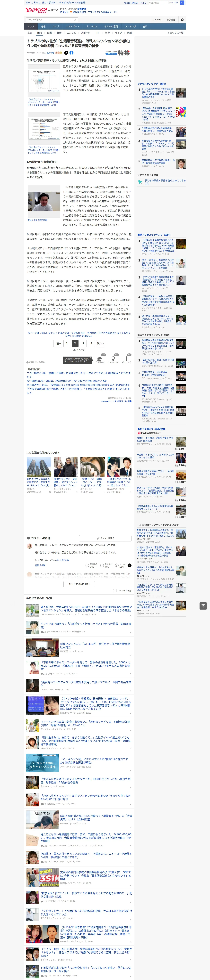This screenshot has height=980, width=210.
Task: Select the エキスパート navigation tab
Action: (x=72, y=27)
